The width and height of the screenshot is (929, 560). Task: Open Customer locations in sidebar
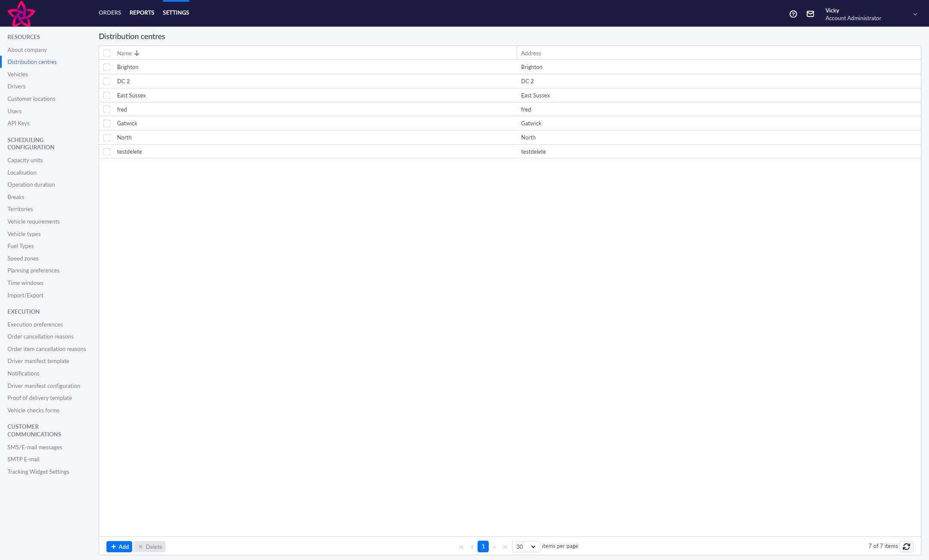(x=31, y=99)
